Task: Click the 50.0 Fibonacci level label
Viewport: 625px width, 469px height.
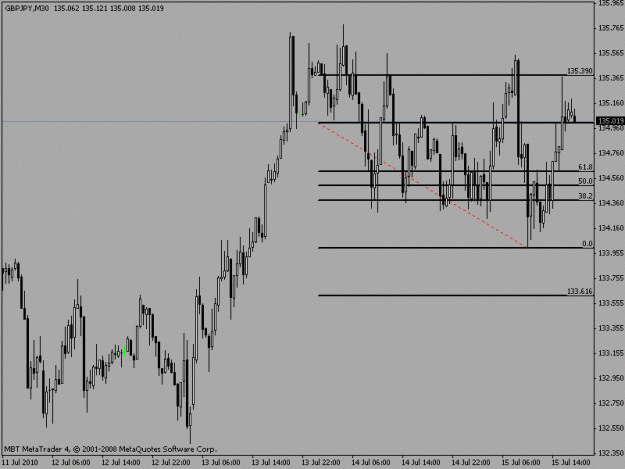Action: point(585,181)
